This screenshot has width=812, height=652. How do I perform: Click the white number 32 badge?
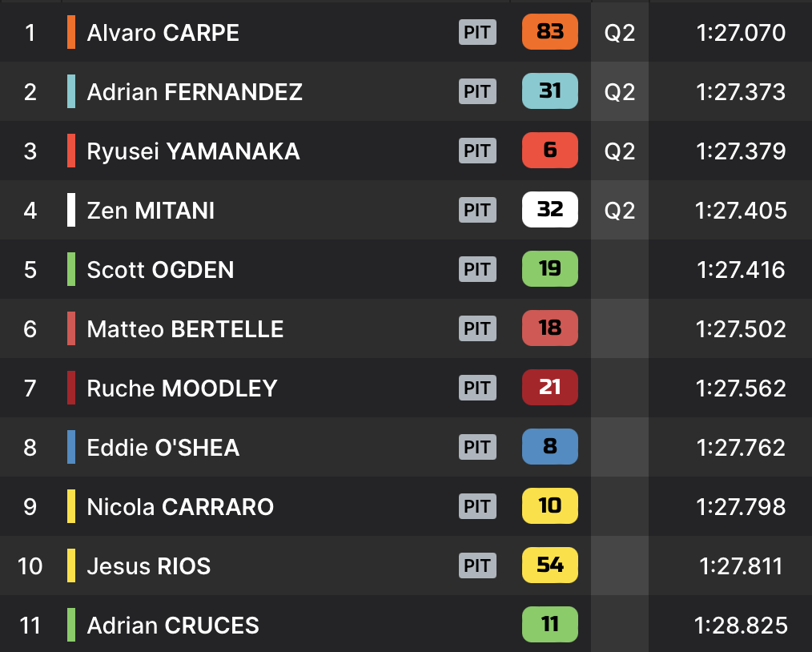[549, 210]
